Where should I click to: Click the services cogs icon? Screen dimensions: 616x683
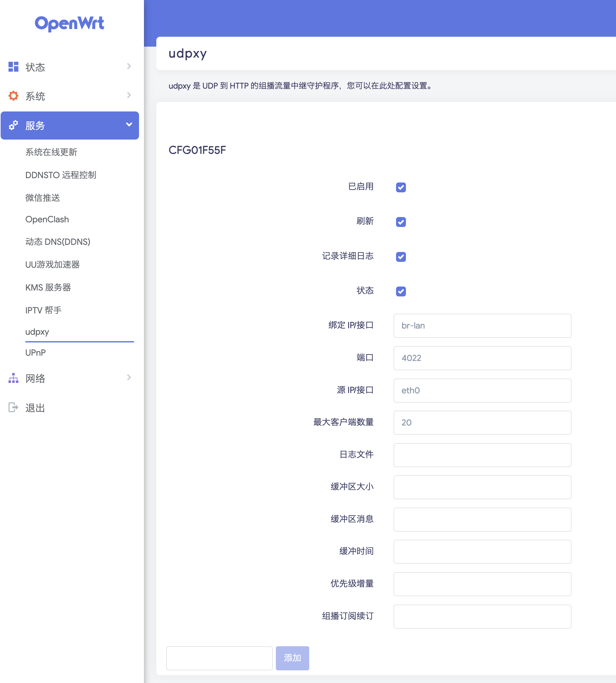[13, 125]
